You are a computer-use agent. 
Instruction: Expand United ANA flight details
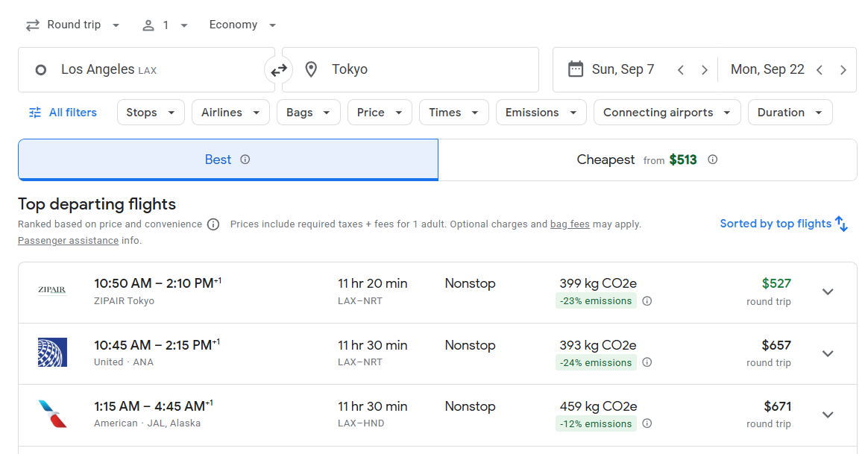(x=828, y=353)
